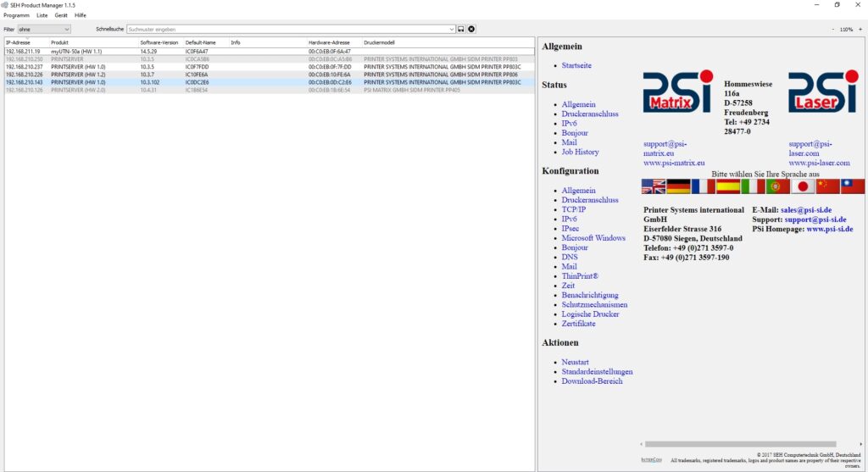
Task: Open the Gerät menu
Action: click(x=61, y=15)
